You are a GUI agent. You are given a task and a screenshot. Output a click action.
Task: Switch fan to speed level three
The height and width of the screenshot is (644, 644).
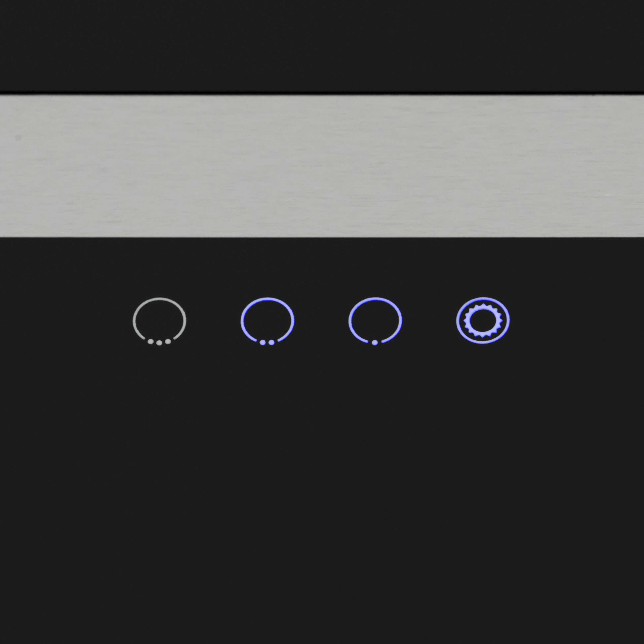pyautogui.click(x=159, y=321)
